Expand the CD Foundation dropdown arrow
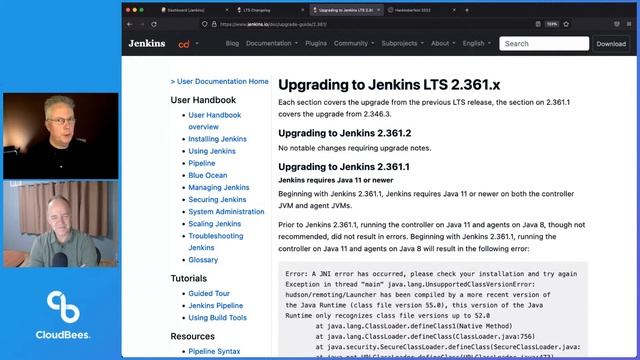This screenshot has height=360, width=640. click(197, 43)
